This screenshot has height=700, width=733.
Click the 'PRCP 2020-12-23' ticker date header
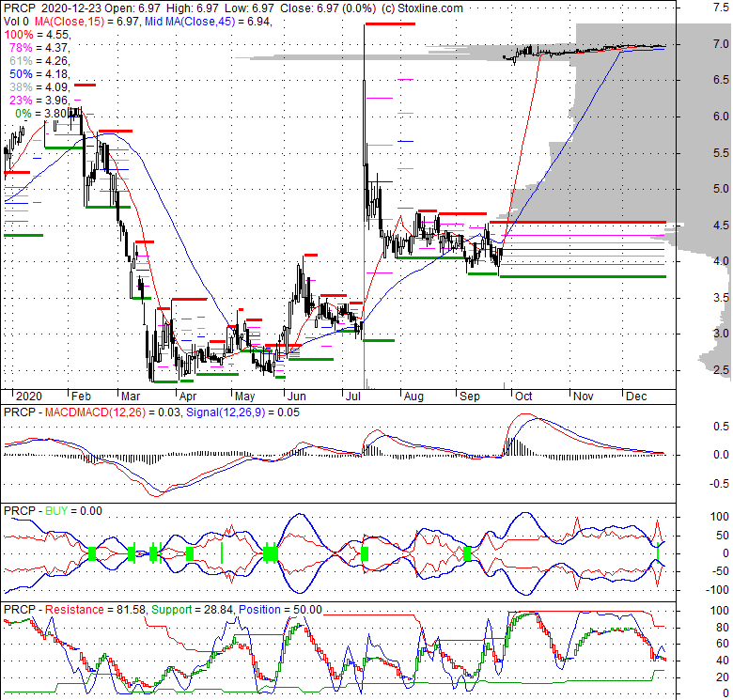(x=52, y=8)
